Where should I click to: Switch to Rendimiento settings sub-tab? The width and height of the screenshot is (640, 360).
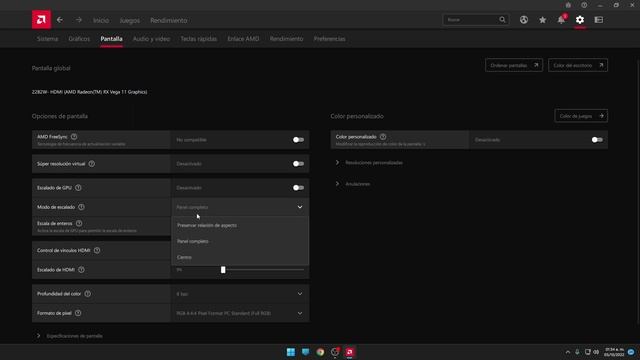(x=287, y=39)
